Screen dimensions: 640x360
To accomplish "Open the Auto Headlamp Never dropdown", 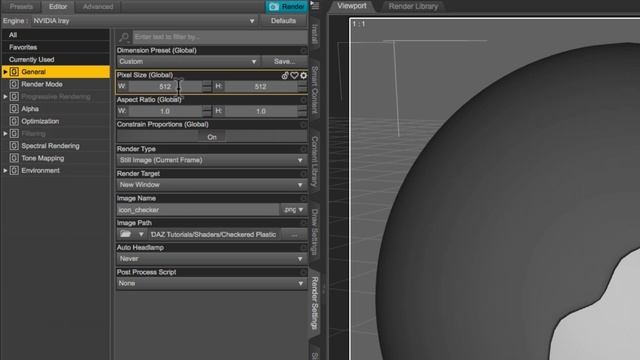I will pyautogui.click(x=212, y=259).
